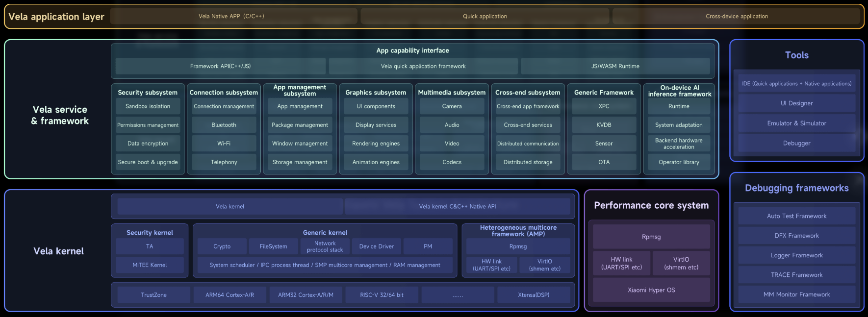Screen dimensions: 868x317
Task: Select the RISC-V 32/64 bit box
Action: [x=382, y=295]
